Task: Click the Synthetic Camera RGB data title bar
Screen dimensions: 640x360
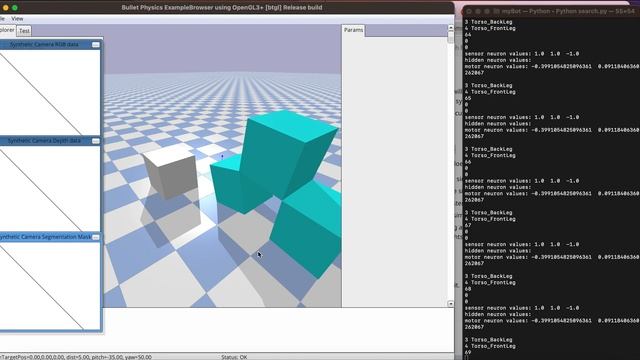Action: tap(44, 44)
